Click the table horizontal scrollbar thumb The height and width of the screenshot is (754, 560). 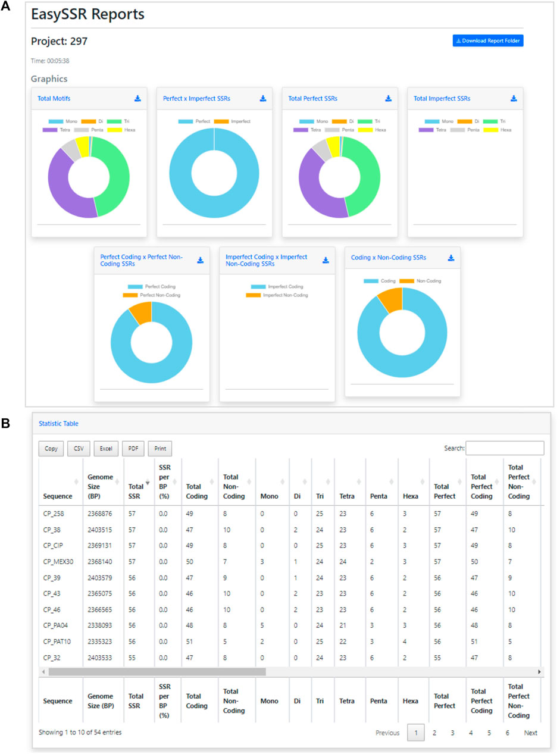point(157,671)
